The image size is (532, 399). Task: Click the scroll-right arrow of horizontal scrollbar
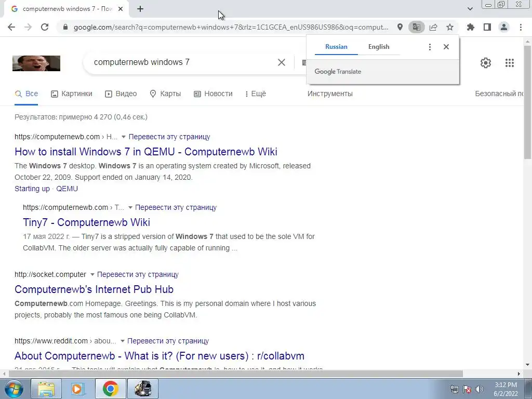tap(519, 374)
